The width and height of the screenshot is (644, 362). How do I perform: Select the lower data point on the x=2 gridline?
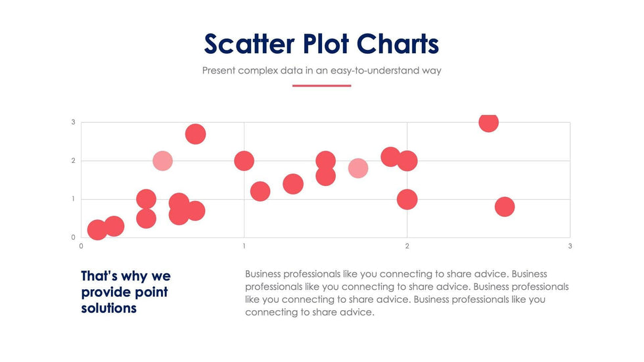407,199
